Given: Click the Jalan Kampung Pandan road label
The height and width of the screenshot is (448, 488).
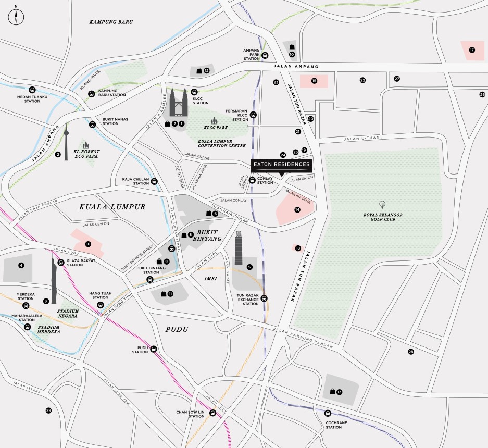Looking at the screenshot, I should (x=303, y=338).
